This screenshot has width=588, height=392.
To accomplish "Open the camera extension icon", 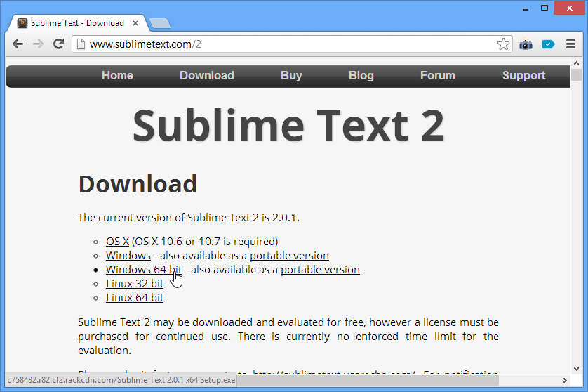I will click(526, 44).
